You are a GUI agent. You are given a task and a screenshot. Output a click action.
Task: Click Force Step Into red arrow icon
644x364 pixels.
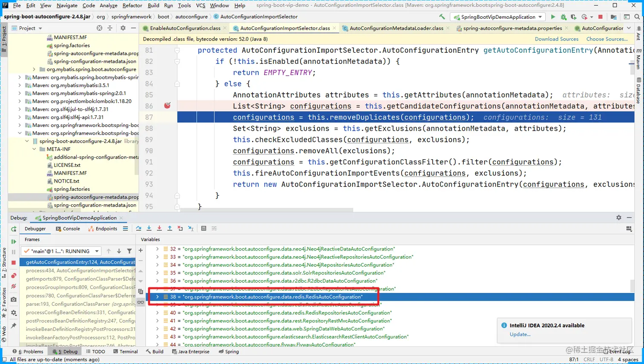159,229
